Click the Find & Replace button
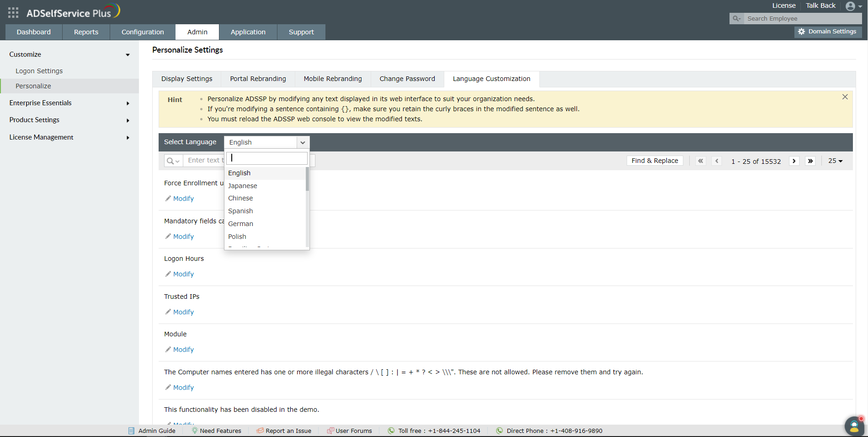This screenshot has width=868, height=437. tap(655, 161)
